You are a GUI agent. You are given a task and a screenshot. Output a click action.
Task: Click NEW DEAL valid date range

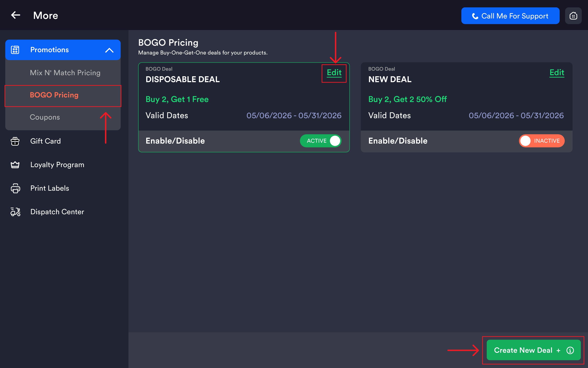[x=516, y=115]
